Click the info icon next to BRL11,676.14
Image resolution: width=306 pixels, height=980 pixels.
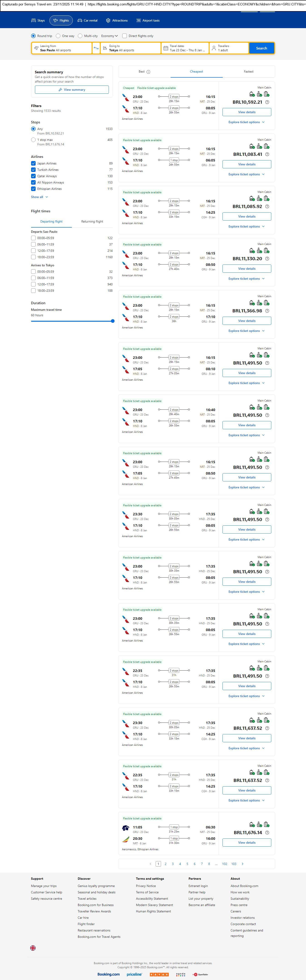pyautogui.click(x=267, y=832)
